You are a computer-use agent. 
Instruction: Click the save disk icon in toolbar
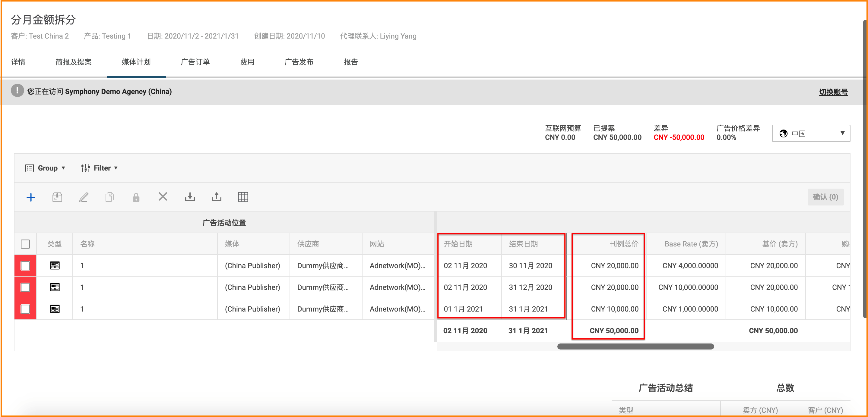point(57,197)
